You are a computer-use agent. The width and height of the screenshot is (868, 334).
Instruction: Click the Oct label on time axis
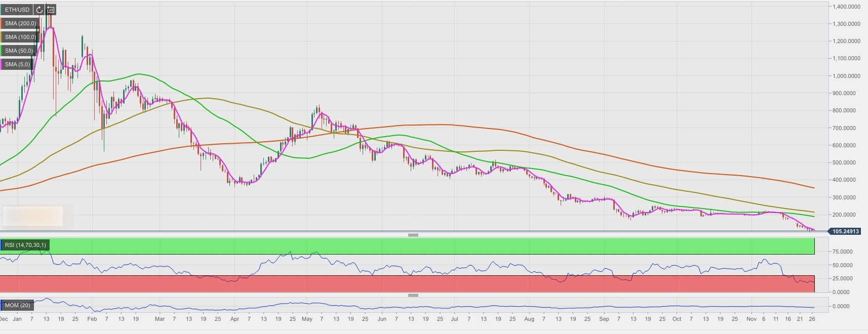(x=677, y=319)
